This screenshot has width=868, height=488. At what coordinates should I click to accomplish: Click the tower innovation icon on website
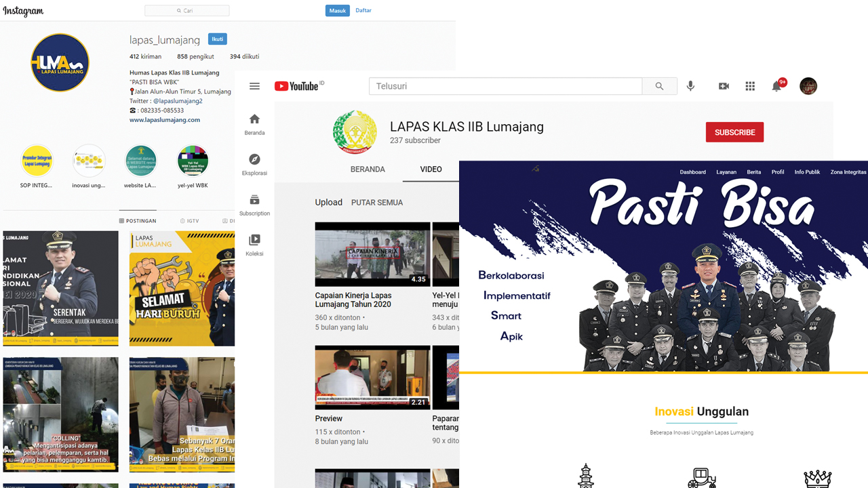[x=586, y=476]
